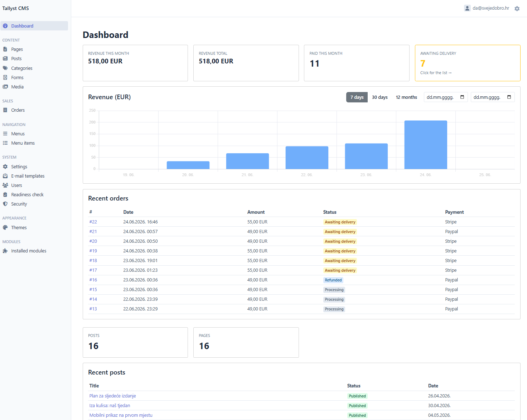This screenshot has width=527, height=420.
Task: Switch chart range to 30 days
Action: pos(380,97)
